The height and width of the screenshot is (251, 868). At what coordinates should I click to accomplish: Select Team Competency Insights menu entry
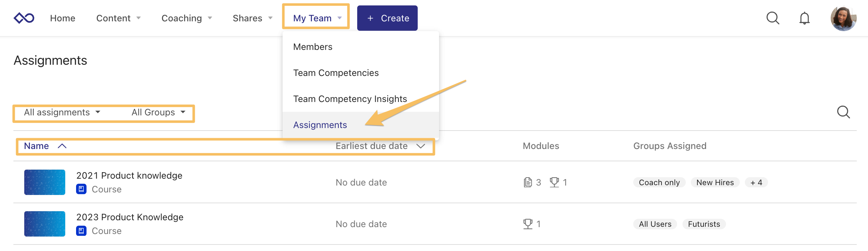350,98
